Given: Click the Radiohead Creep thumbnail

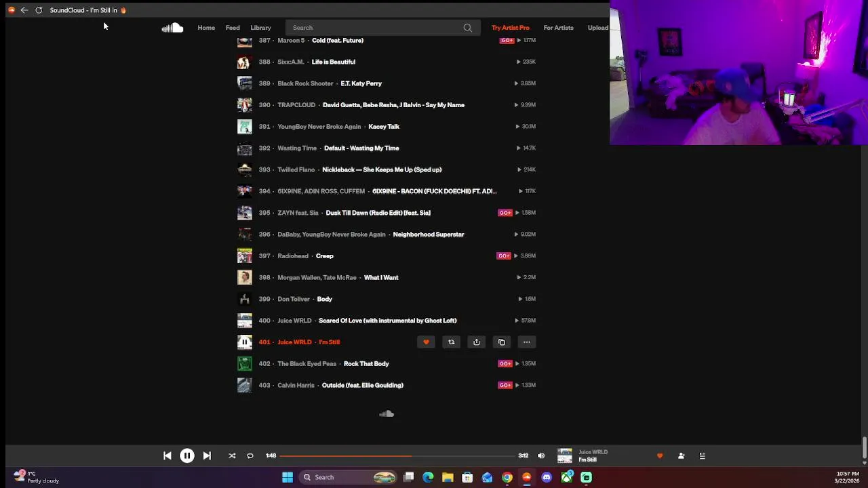Looking at the screenshot, I should tap(245, 256).
